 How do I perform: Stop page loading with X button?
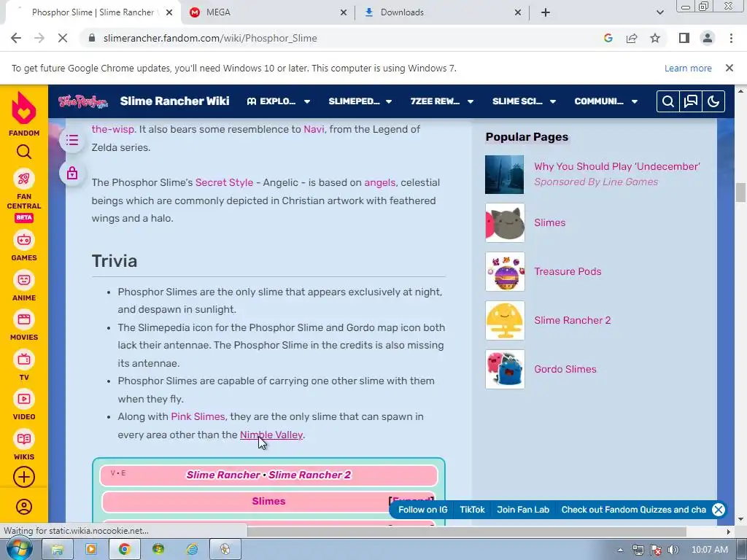(63, 38)
